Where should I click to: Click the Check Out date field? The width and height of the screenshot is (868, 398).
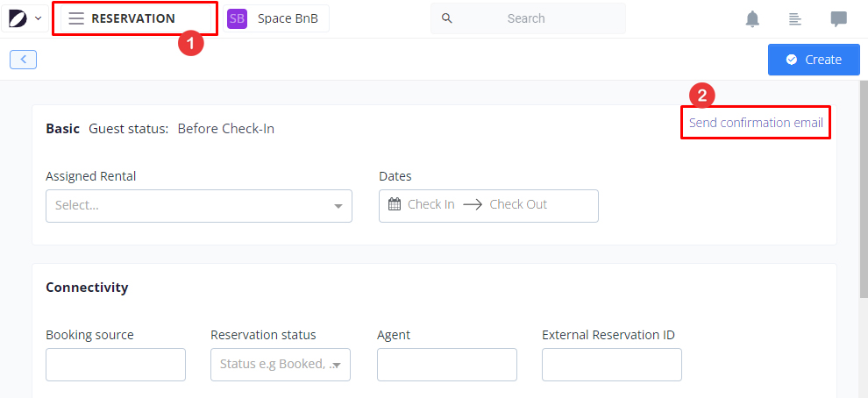[518, 204]
